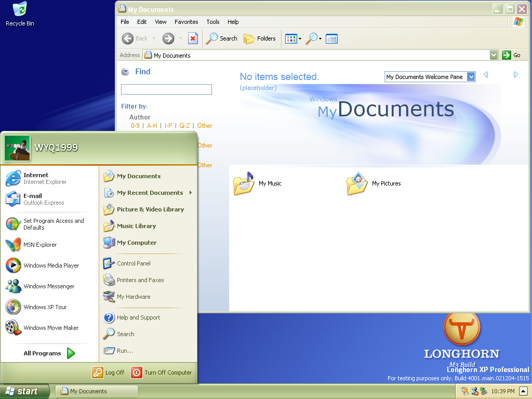The image size is (532, 399).
Task: Open the Address bar dropdown arrow
Action: [x=494, y=55]
